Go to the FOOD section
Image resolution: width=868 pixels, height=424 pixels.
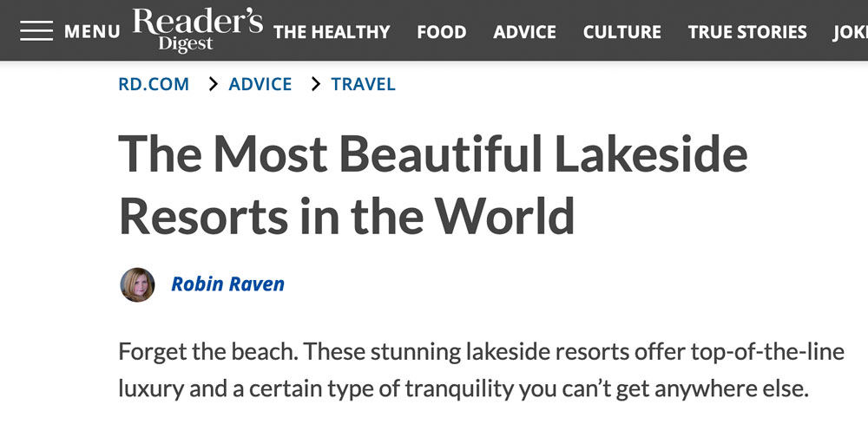[441, 32]
